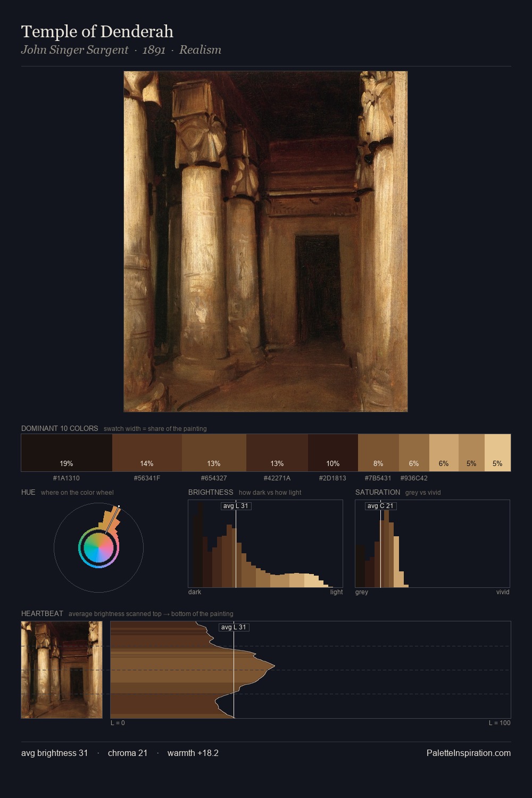532x798 pixels.
Task: Click hex code '#7B5431' text
Action: coord(378,478)
